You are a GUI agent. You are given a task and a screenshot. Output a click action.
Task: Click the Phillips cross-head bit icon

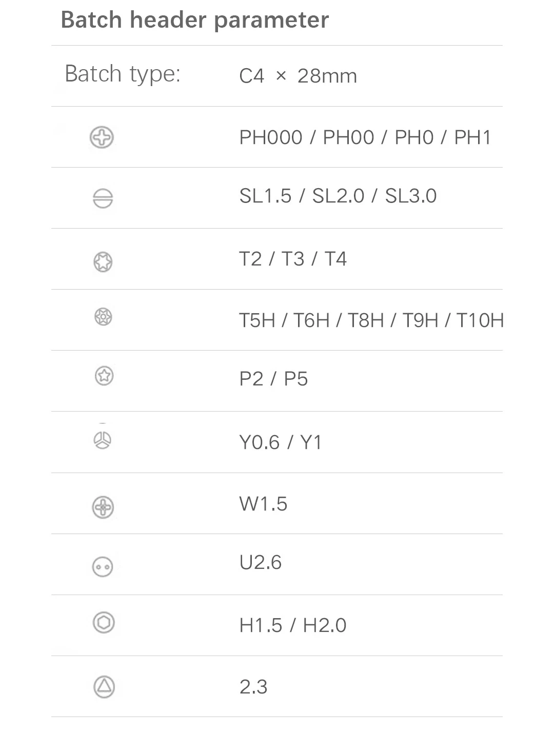102,137
